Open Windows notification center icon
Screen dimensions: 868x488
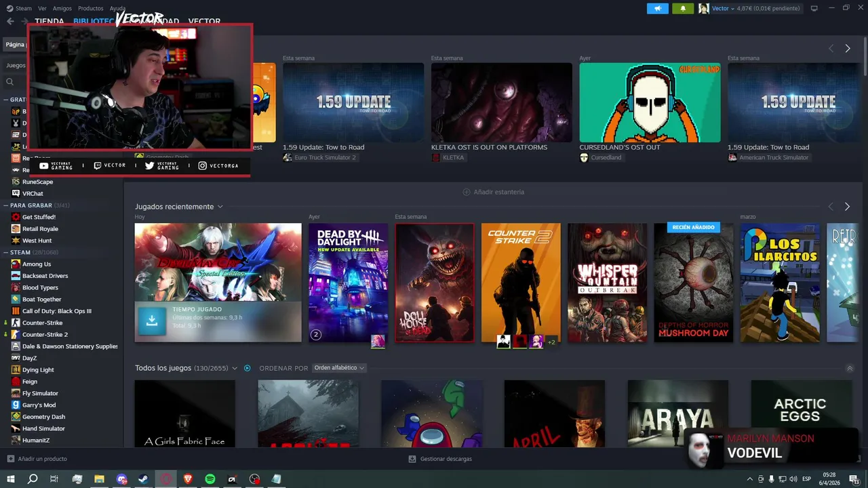[854, 479]
